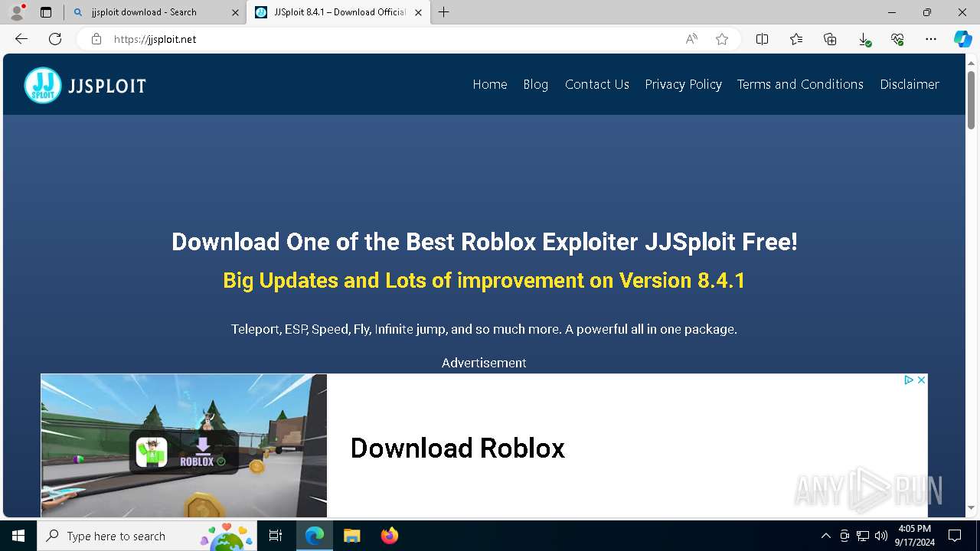Image resolution: width=980 pixels, height=551 pixels.
Task: Open the Favorites list
Action: click(796, 39)
